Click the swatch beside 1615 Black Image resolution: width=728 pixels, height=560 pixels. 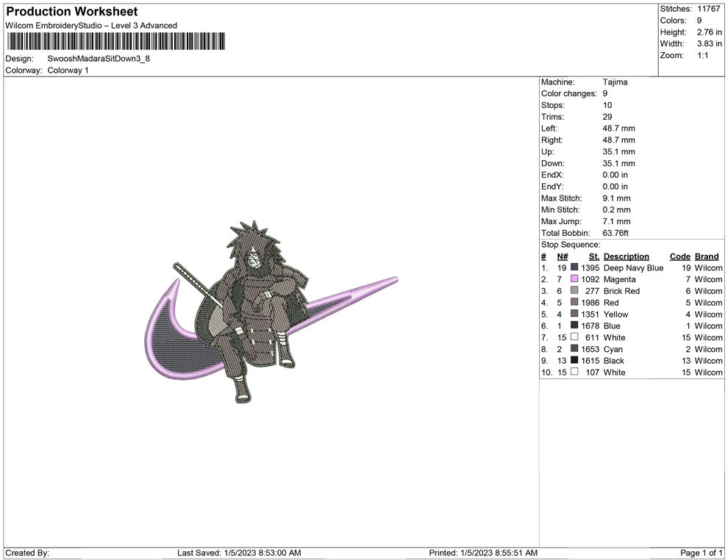tap(574, 360)
